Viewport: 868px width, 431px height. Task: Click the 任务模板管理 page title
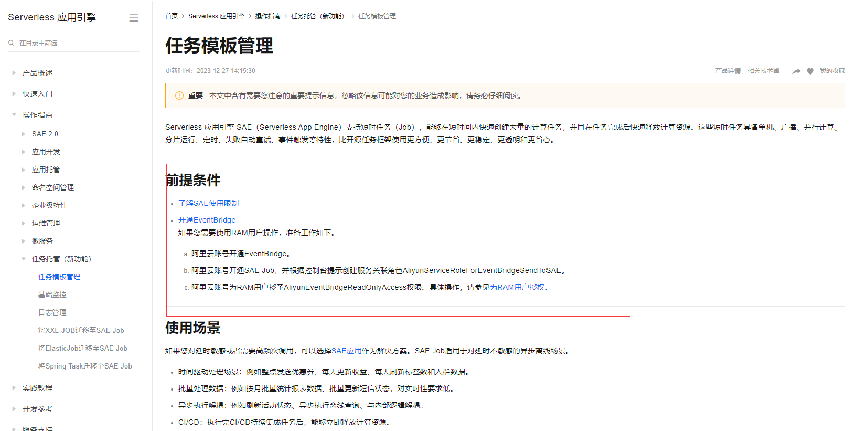pyautogui.click(x=219, y=46)
